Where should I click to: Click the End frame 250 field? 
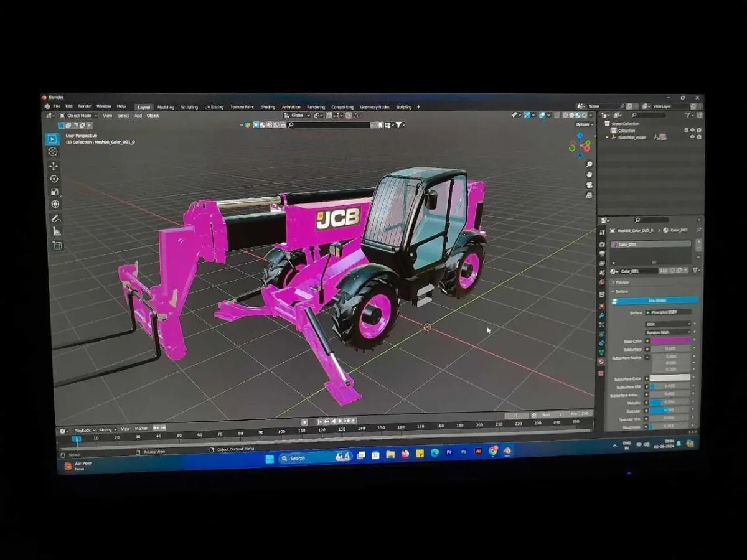click(x=580, y=414)
